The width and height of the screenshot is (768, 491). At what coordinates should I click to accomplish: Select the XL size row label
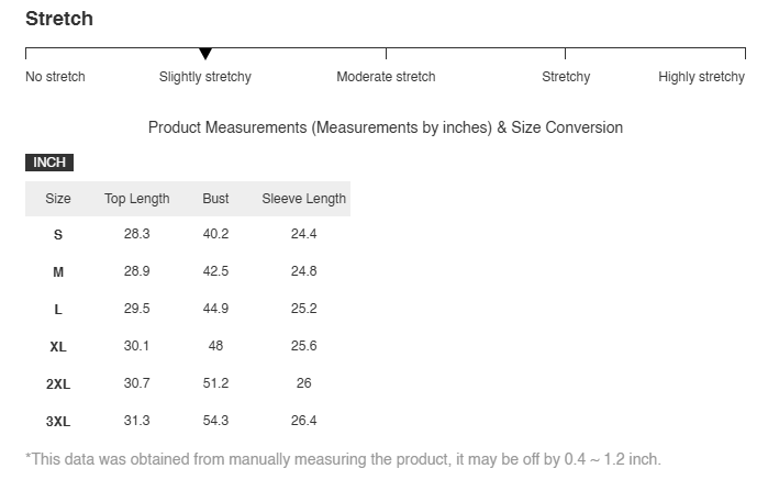(x=58, y=347)
